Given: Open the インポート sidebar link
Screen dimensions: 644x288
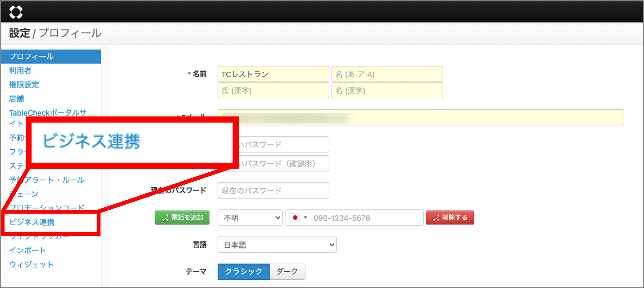Looking at the screenshot, I should [x=28, y=250].
